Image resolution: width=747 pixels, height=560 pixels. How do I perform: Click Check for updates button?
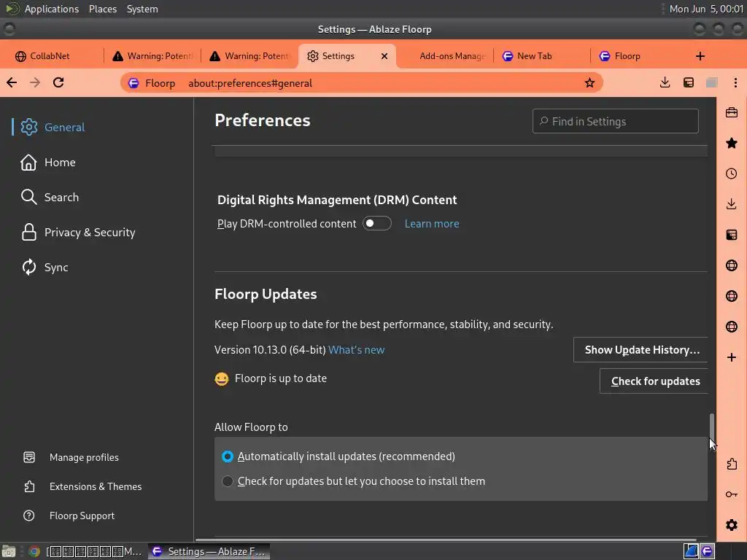654,381
